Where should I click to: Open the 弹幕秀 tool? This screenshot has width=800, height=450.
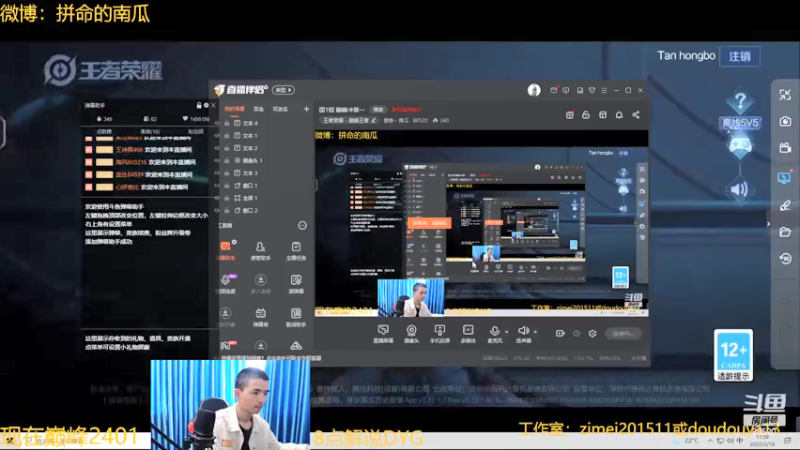point(260,317)
